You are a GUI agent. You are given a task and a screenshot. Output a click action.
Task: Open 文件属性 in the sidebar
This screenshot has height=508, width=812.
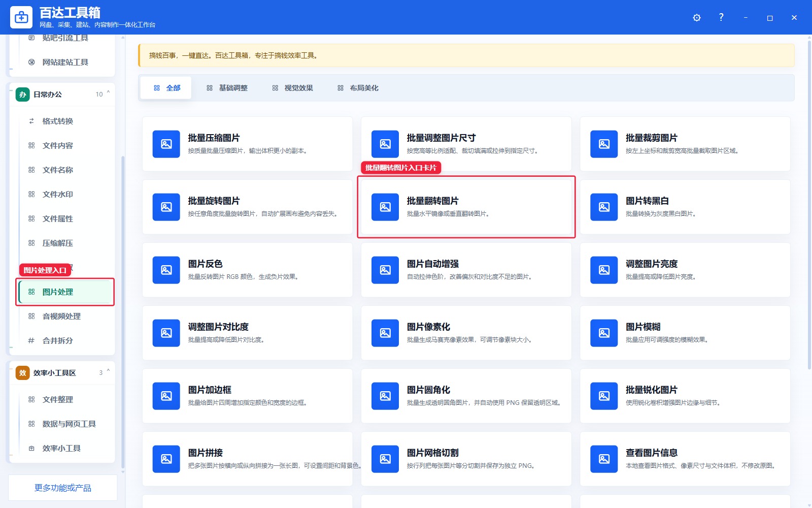[66, 218]
